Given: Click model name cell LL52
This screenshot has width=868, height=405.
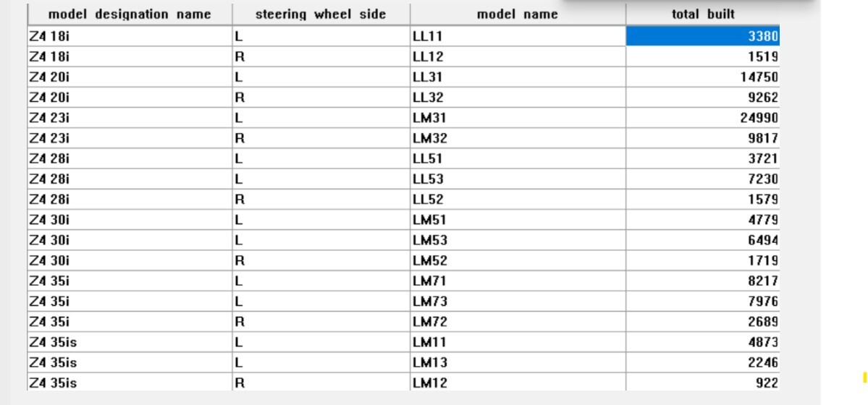Looking at the screenshot, I should [x=518, y=199].
